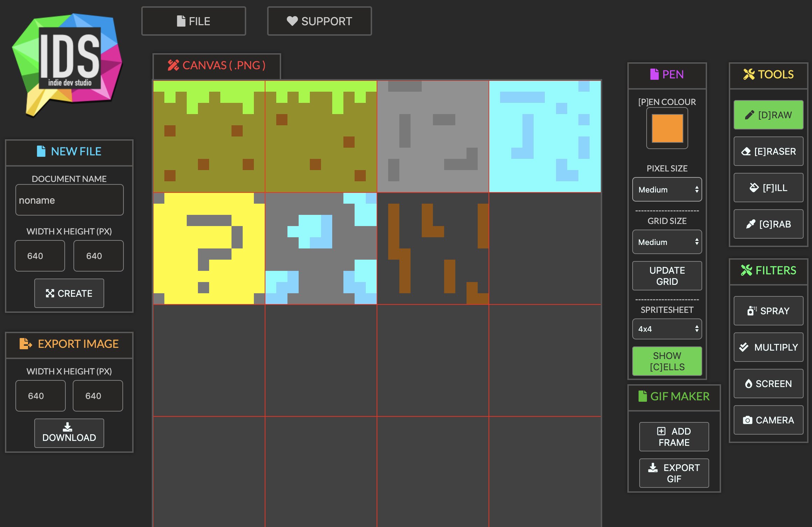This screenshot has height=527, width=812.
Task: Open the Support menu
Action: [320, 21]
